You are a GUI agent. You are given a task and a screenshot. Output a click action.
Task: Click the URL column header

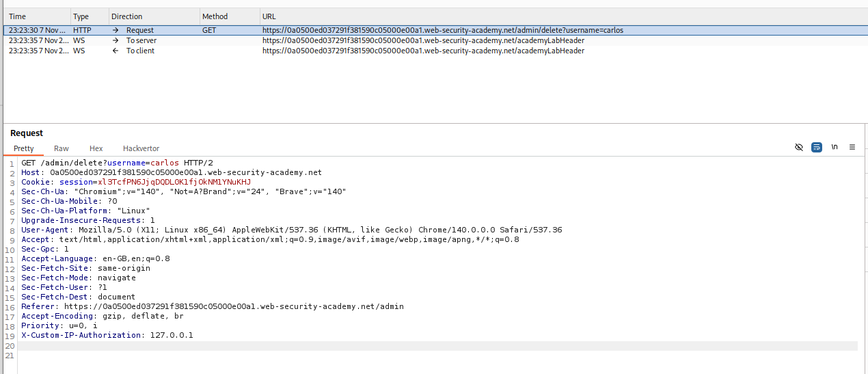269,16
